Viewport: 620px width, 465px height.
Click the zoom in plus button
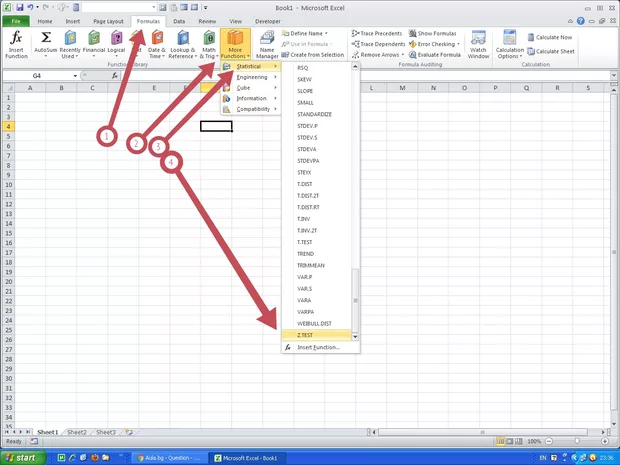(x=605, y=441)
